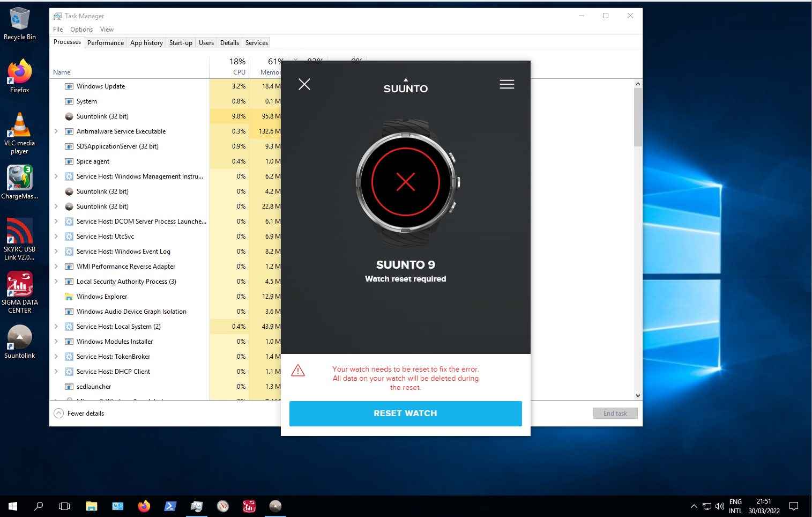Expand Local Security Authority Process (3)
The image size is (812, 517).
pos(56,282)
